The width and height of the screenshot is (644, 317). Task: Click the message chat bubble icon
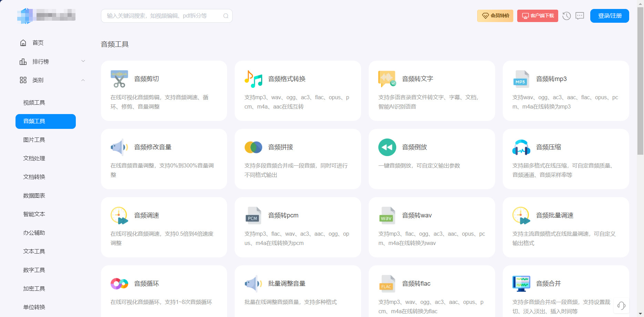click(x=580, y=16)
